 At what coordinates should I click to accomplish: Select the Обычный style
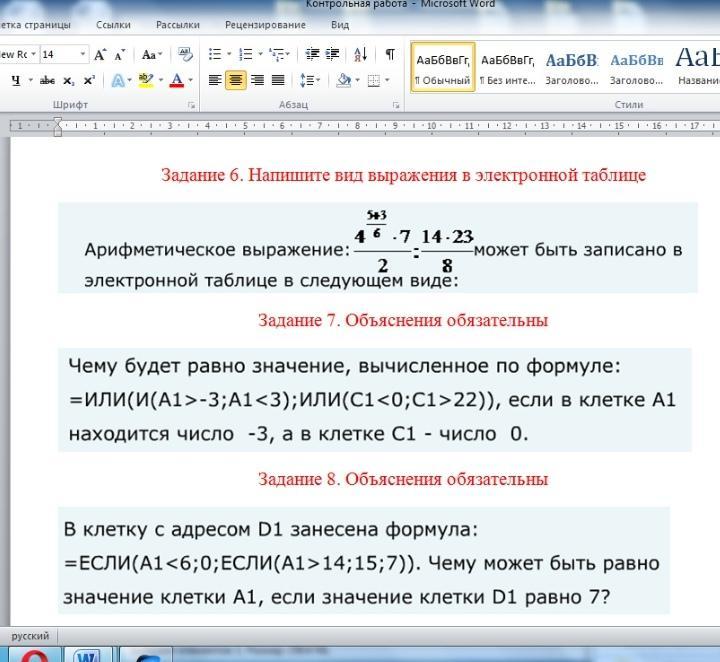(443, 67)
